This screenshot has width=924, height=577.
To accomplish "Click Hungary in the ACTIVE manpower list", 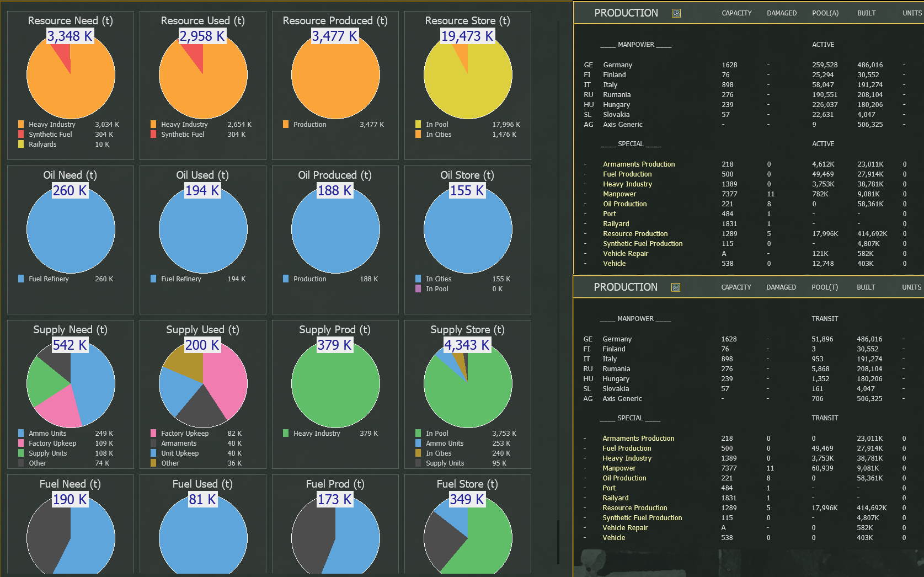I will click(x=617, y=105).
